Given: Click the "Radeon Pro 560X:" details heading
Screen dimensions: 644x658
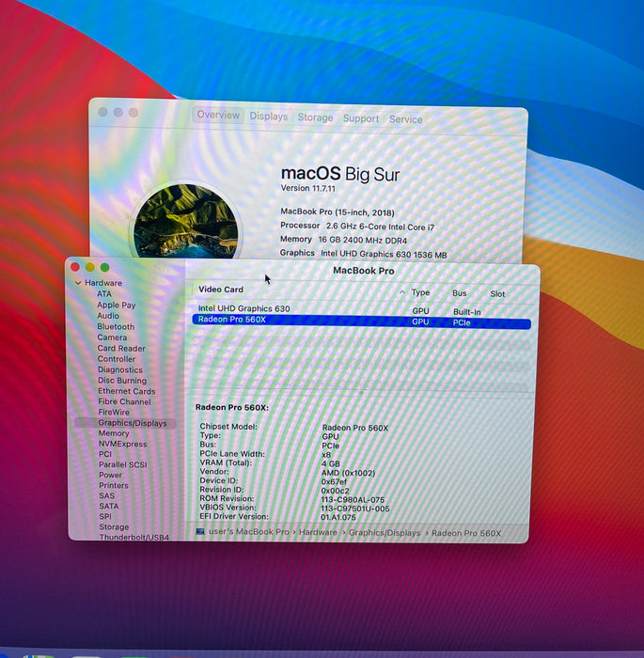Looking at the screenshot, I should pyautogui.click(x=231, y=407).
